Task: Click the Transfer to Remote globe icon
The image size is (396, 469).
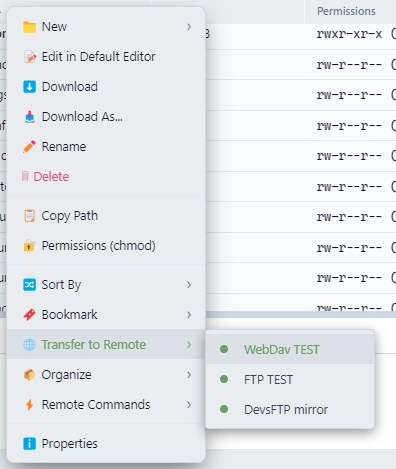Action: (x=29, y=344)
